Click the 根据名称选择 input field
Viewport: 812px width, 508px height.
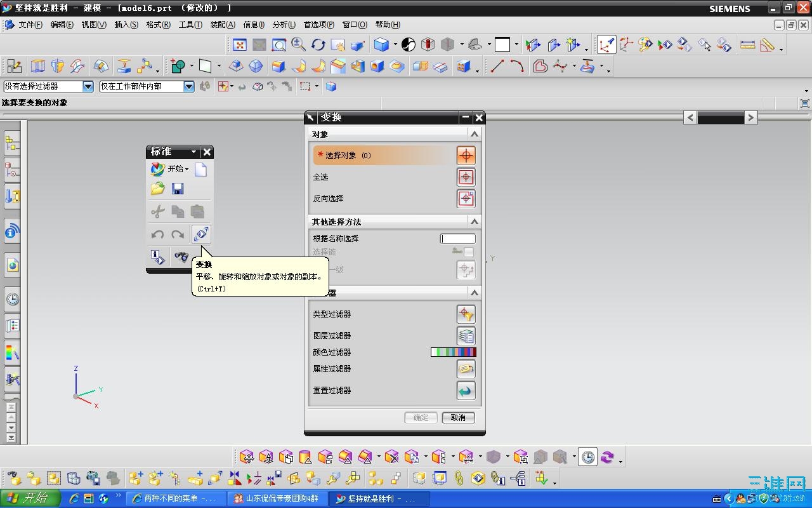(458, 239)
